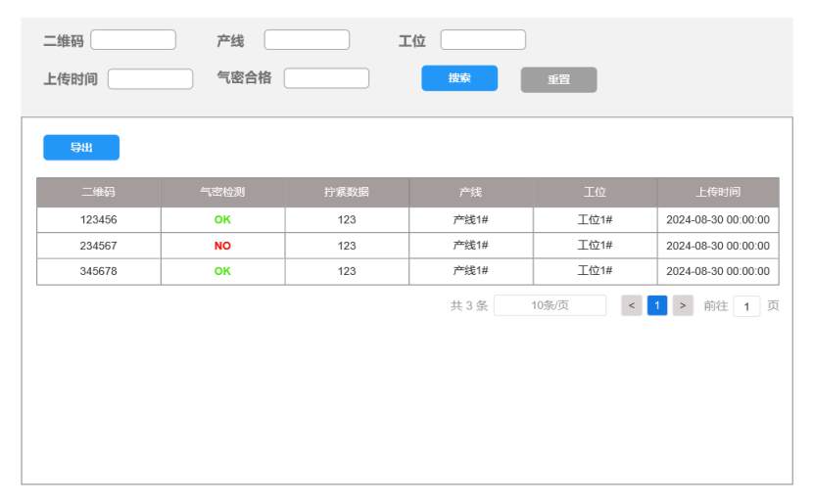Click the 二维码 column header
813x504 pixels.
(99, 192)
